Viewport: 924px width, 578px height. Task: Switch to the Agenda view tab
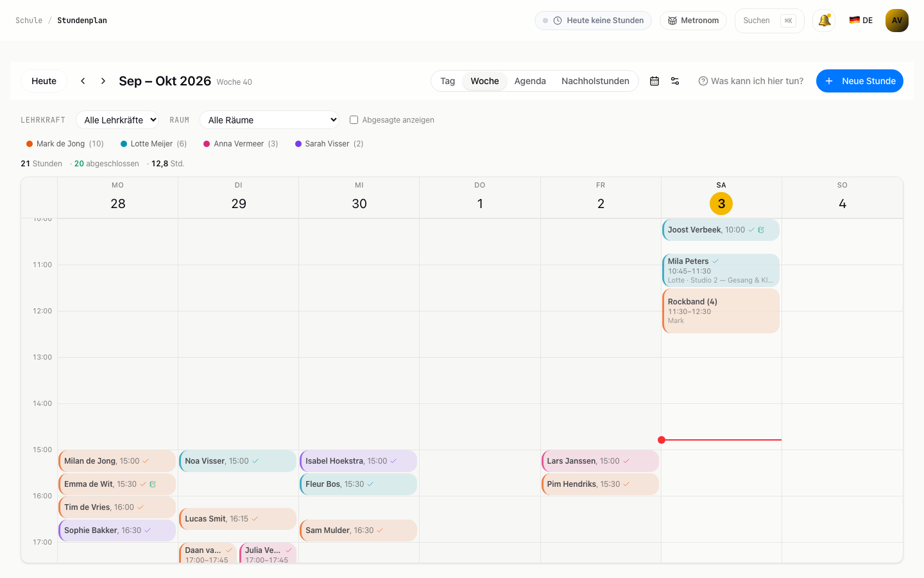[x=530, y=81]
